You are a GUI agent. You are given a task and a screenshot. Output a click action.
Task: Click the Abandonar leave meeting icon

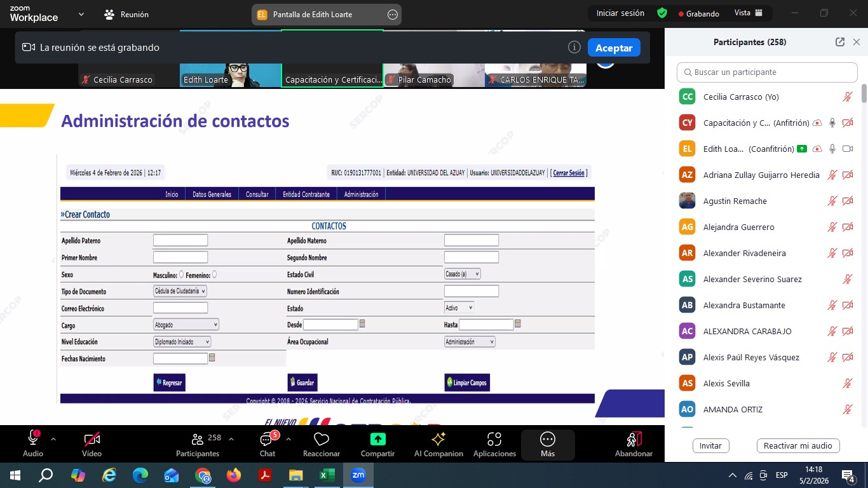(x=634, y=439)
